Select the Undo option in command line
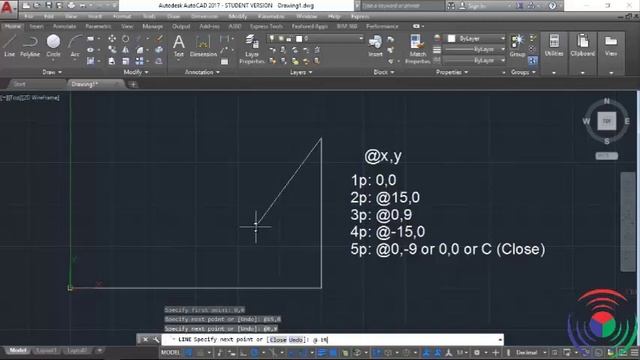Screen dimensions: 640x360 coord(296,340)
